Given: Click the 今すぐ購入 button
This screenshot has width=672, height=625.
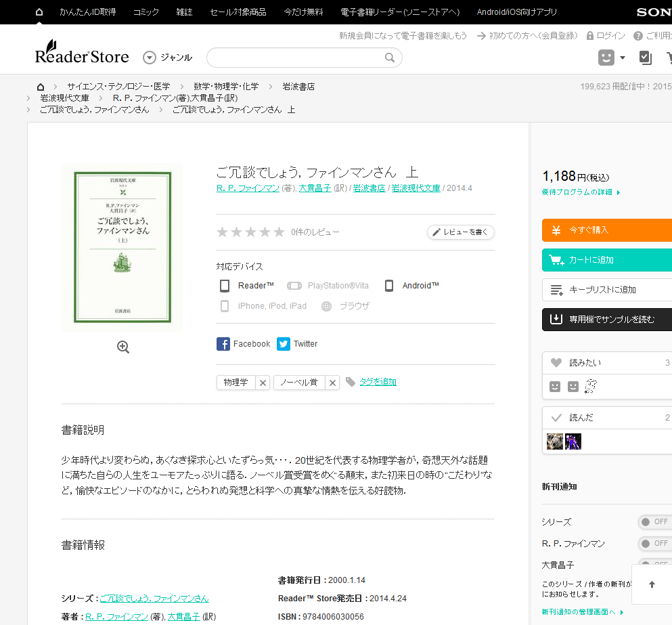Looking at the screenshot, I should pyautogui.click(x=606, y=230).
